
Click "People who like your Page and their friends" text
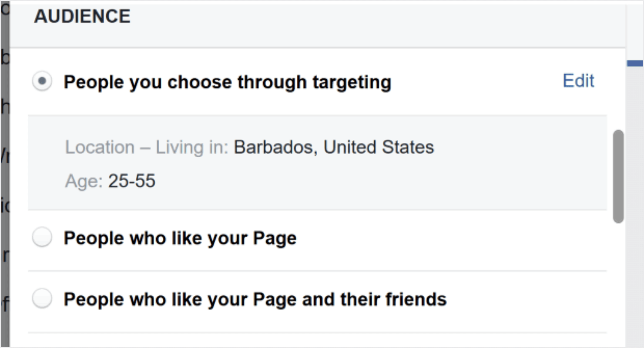(x=255, y=299)
